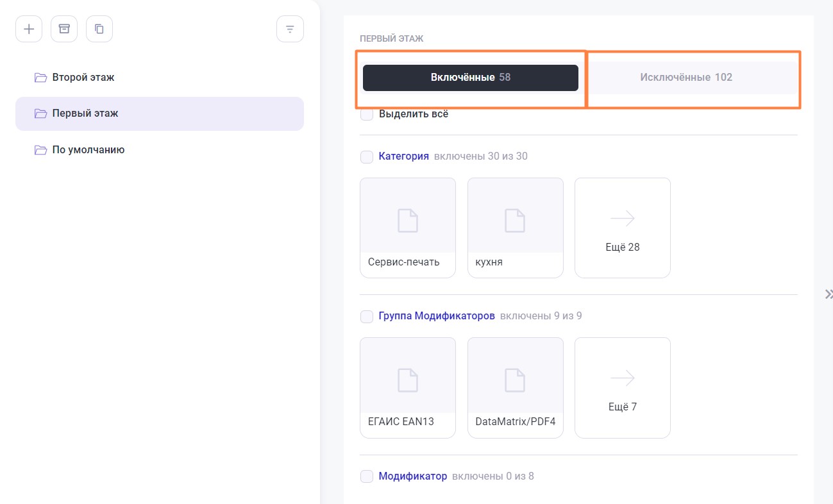
Task: Click the document icon on ЕГАИС EAN13 card
Action: pos(408,380)
